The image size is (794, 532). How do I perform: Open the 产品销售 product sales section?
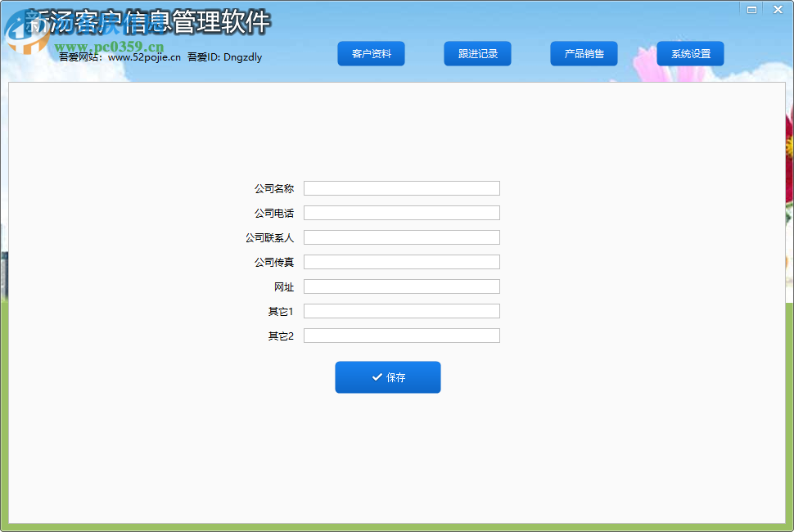coord(584,53)
